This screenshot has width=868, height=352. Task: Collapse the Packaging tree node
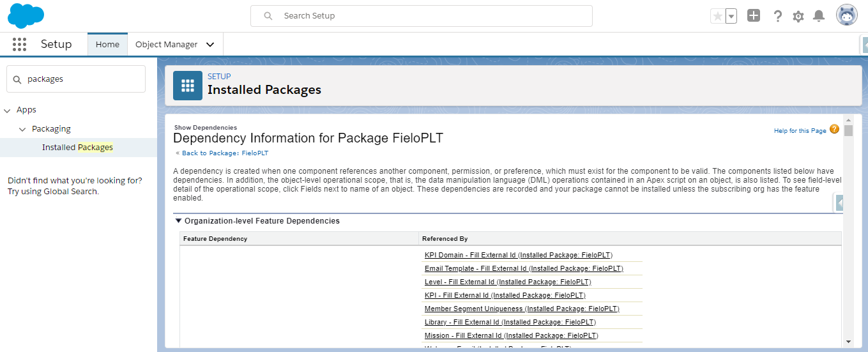coord(22,129)
